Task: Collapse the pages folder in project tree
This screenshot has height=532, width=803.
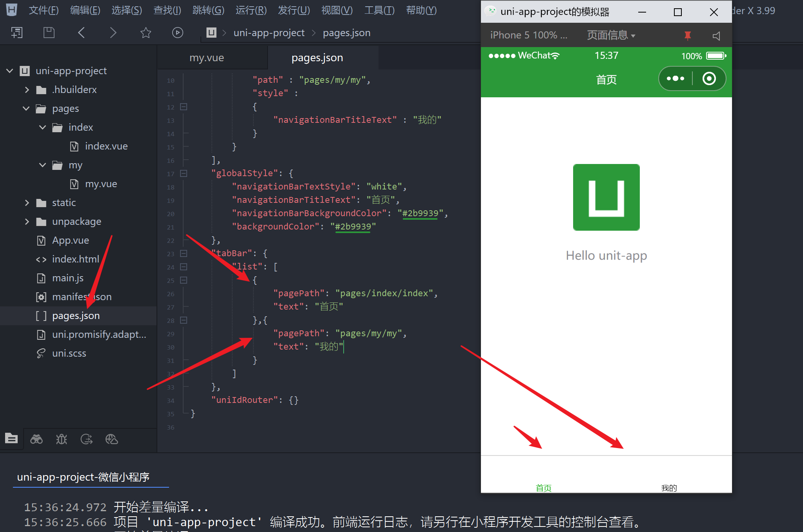Action: pyautogui.click(x=26, y=109)
